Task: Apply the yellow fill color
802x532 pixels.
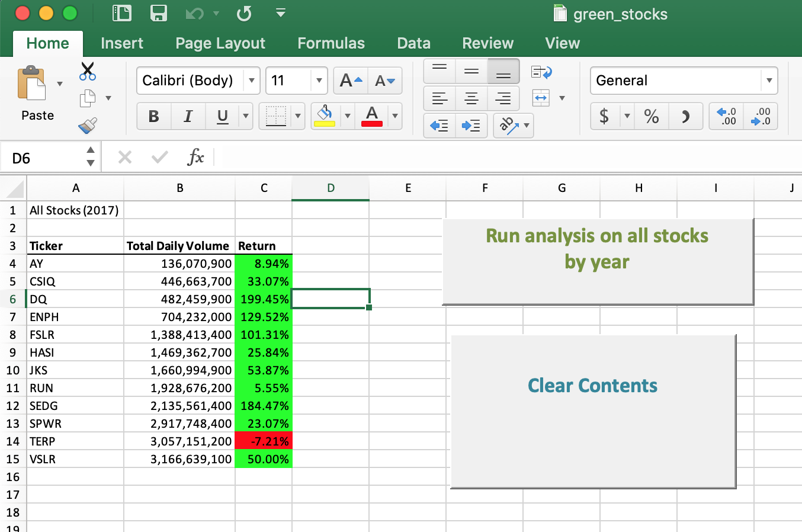Action: 325,116
